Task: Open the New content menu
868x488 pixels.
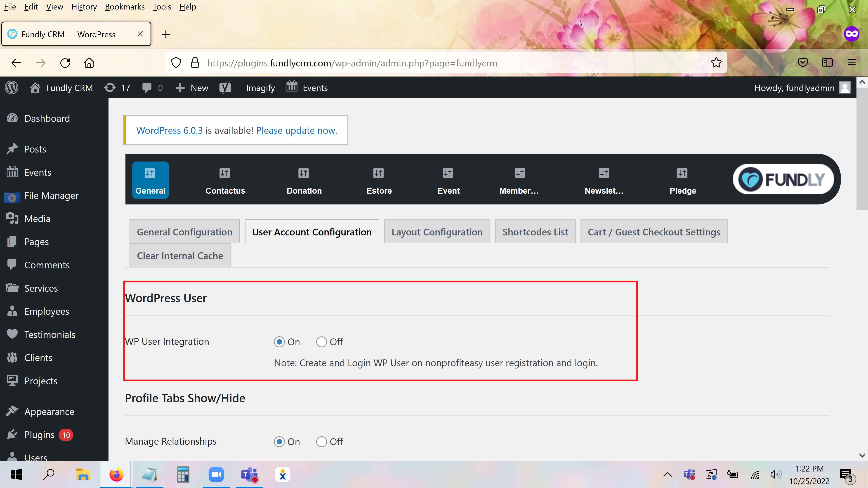Action: [192, 88]
